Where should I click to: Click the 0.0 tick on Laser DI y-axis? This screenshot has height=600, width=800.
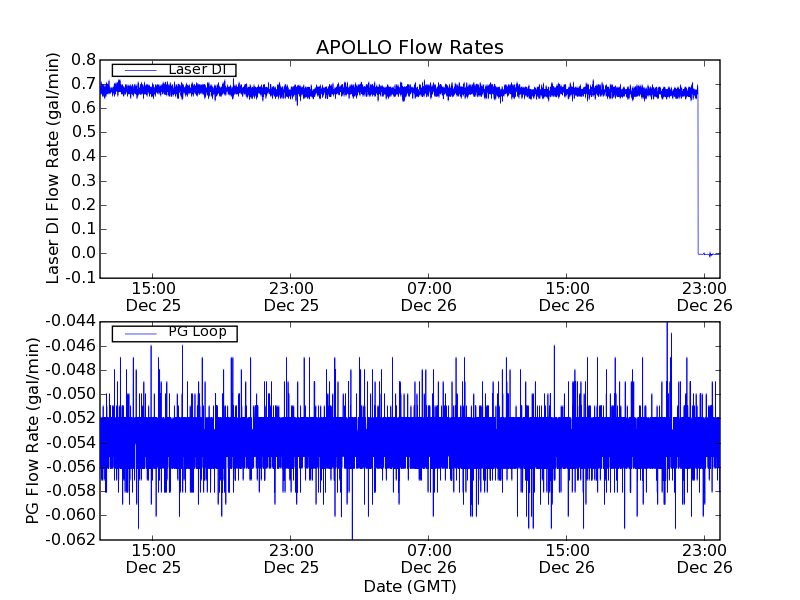(82, 253)
